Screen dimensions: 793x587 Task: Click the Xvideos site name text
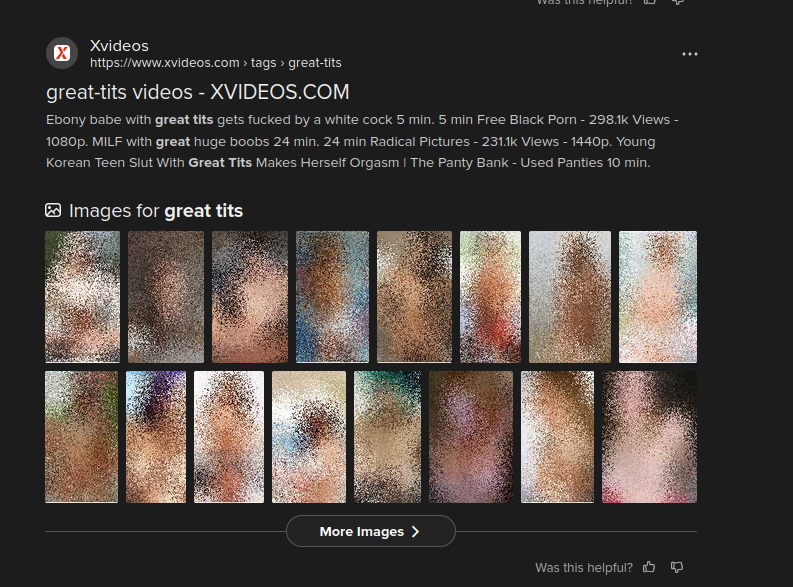(x=119, y=45)
